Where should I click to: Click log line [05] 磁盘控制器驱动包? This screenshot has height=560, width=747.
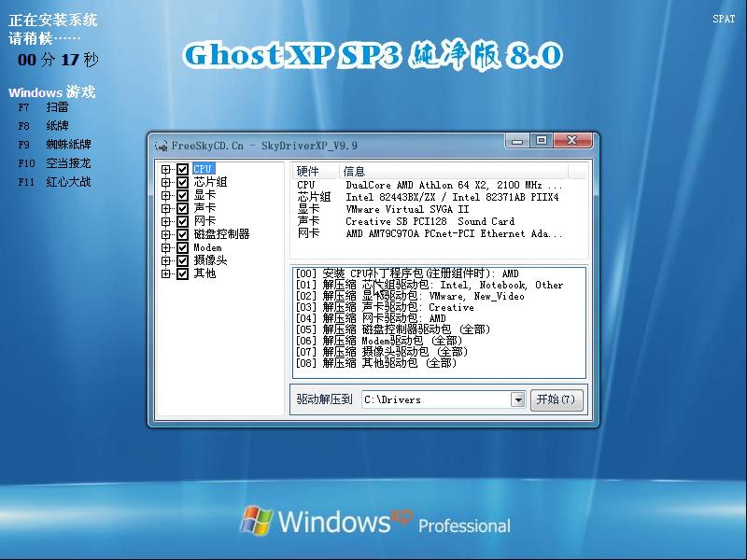[x=393, y=329]
